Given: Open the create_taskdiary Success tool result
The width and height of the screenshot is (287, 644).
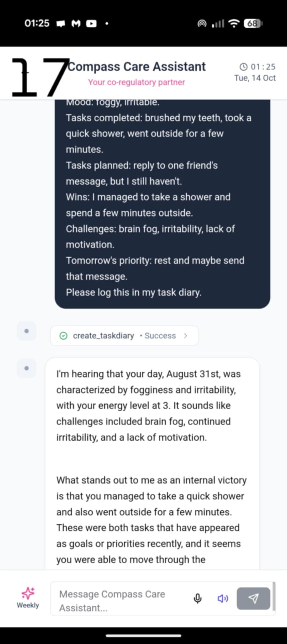Looking at the screenshot, I should tap(124, 336).
